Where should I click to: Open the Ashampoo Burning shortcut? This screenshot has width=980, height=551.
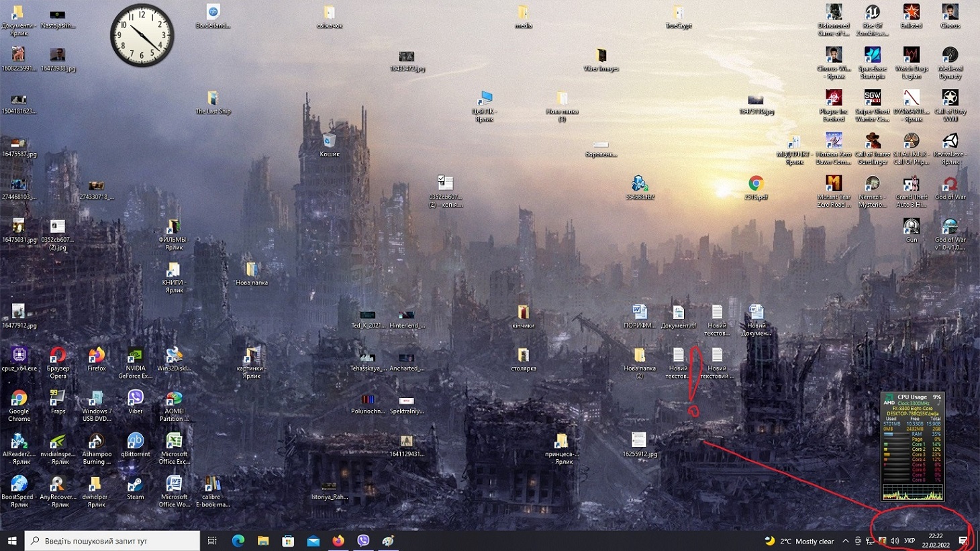click(x=97, y=449)
